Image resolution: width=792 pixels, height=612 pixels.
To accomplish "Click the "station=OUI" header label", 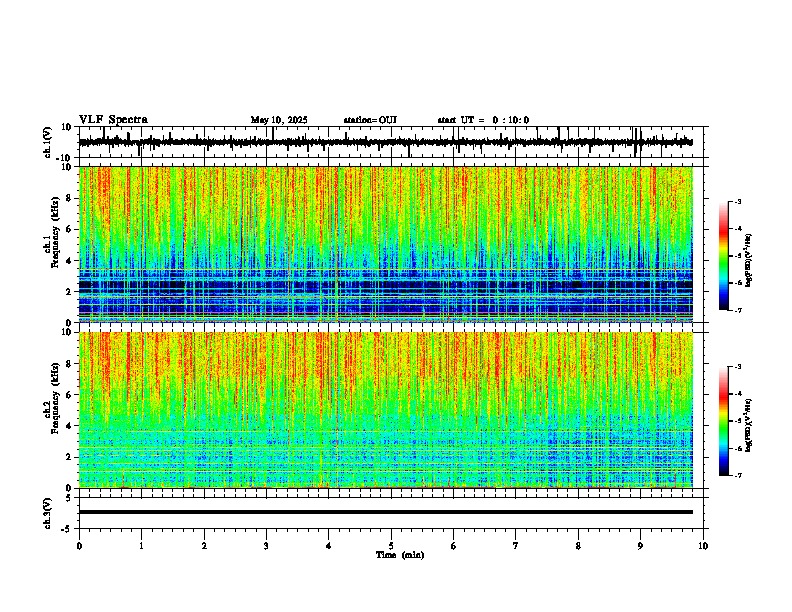I will pyautogui.click(x=370, y=120).
